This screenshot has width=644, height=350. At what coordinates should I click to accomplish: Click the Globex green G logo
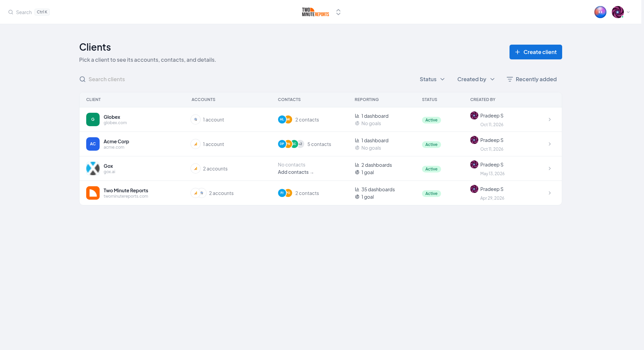pos(93,119)
